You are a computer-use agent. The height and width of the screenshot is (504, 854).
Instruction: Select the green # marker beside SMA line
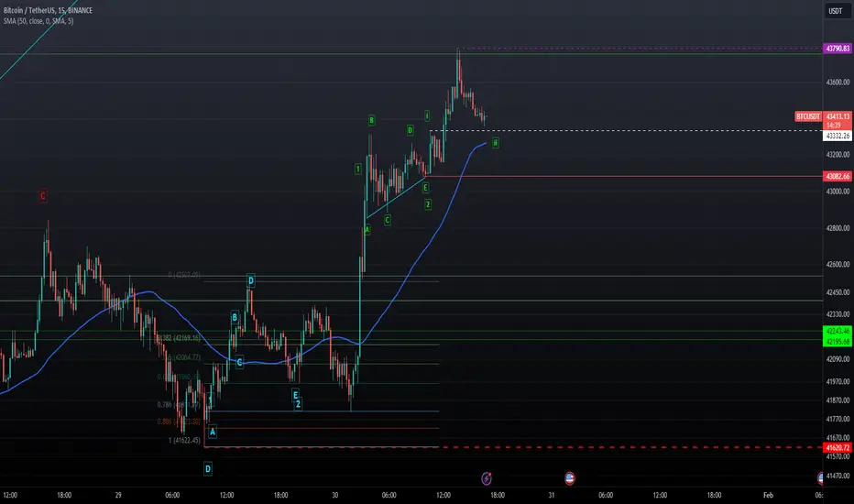(495, 143)
